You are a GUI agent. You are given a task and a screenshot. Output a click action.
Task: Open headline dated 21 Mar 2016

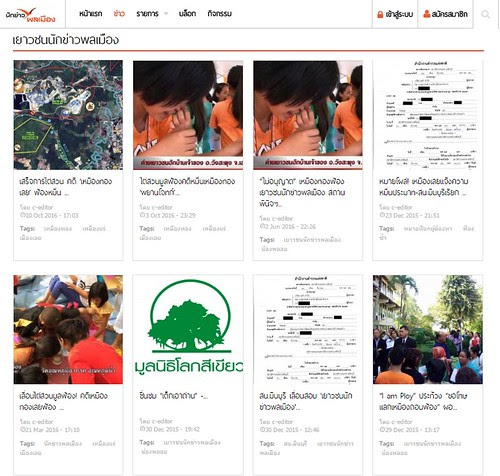(x=63, y=401)
